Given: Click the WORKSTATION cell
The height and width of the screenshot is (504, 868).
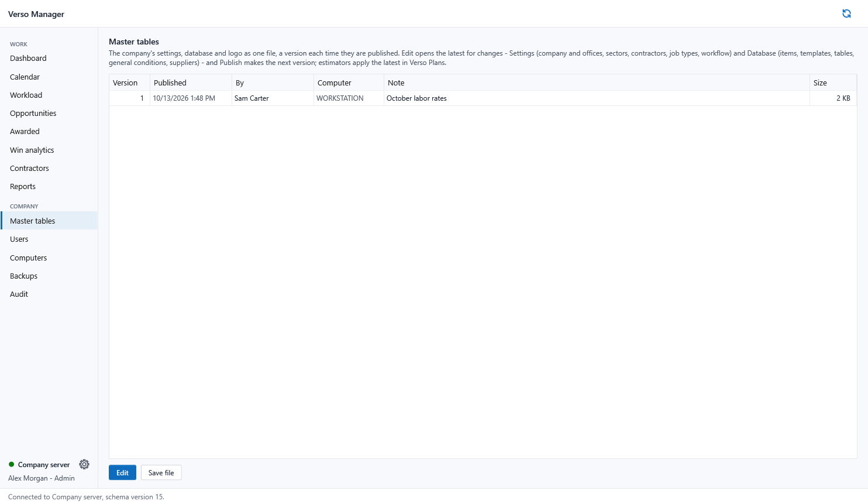Looking at the screenshot, I should point(349,98).
